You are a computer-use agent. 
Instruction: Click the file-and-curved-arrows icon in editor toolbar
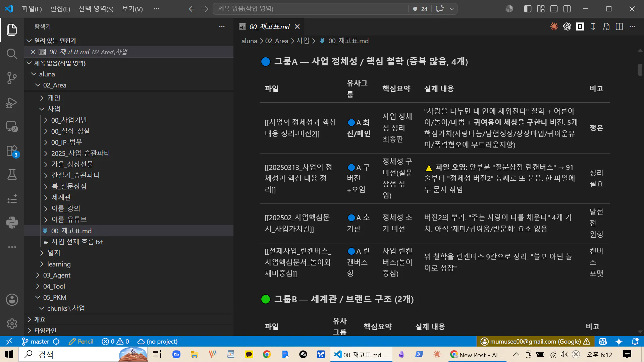tap(606, 26)
